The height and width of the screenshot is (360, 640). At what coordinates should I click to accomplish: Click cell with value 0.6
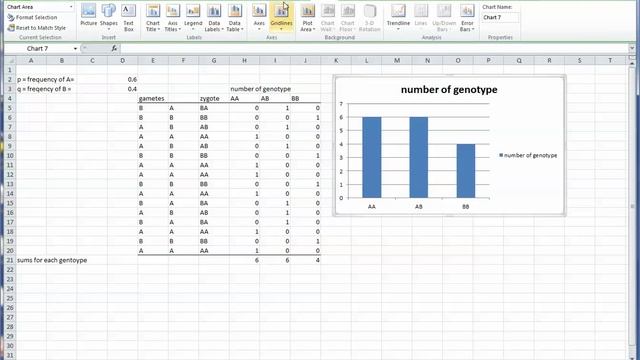point(122,79)
